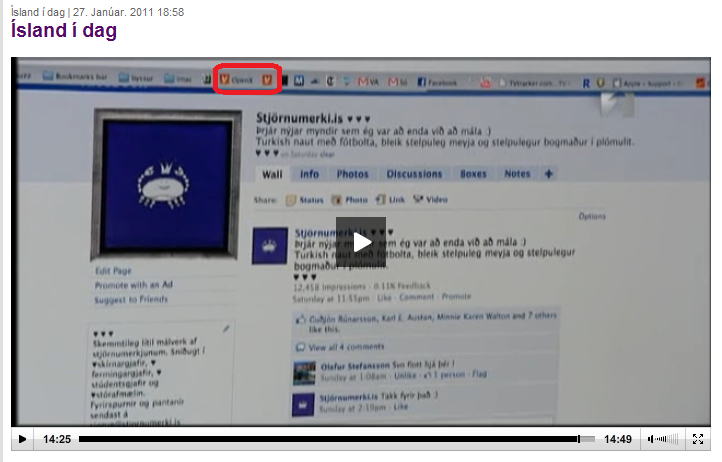The height and width of the screenshot is (462, 722).
Task: Seek on the video progress bar
Action: point(330,439)
